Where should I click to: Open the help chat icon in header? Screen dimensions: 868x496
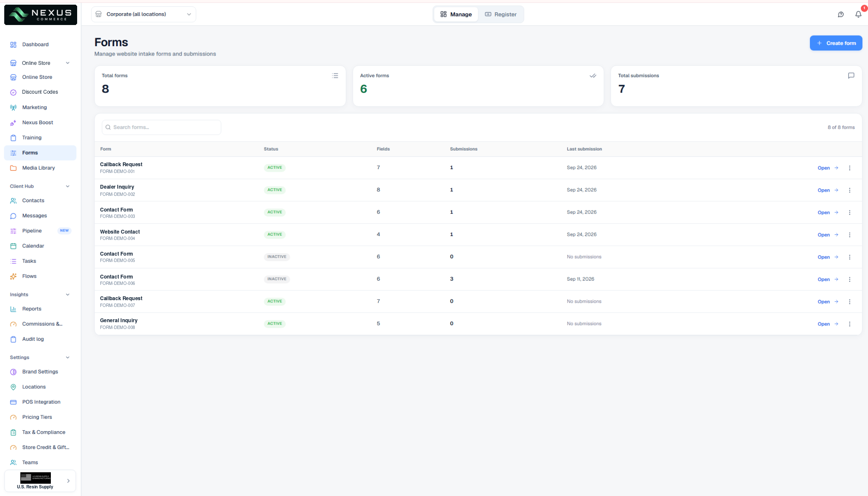pyautogui.click(x=841, y=14)
